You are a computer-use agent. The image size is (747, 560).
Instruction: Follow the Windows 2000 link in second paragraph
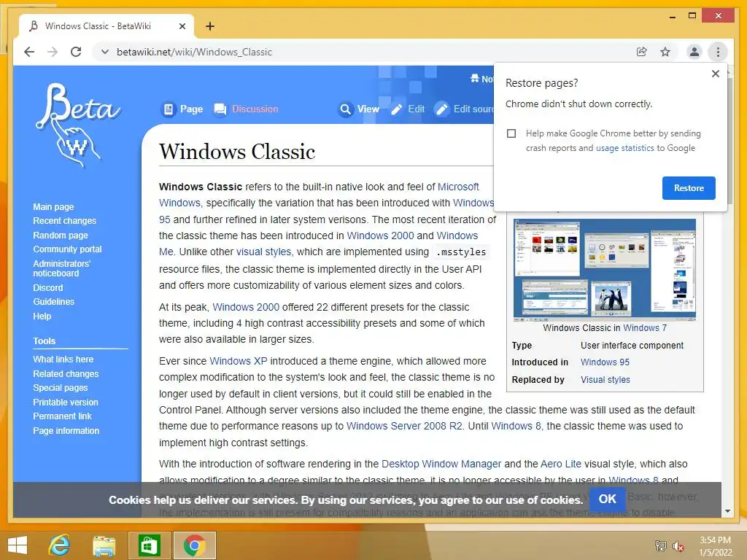(x=246, y=307)
